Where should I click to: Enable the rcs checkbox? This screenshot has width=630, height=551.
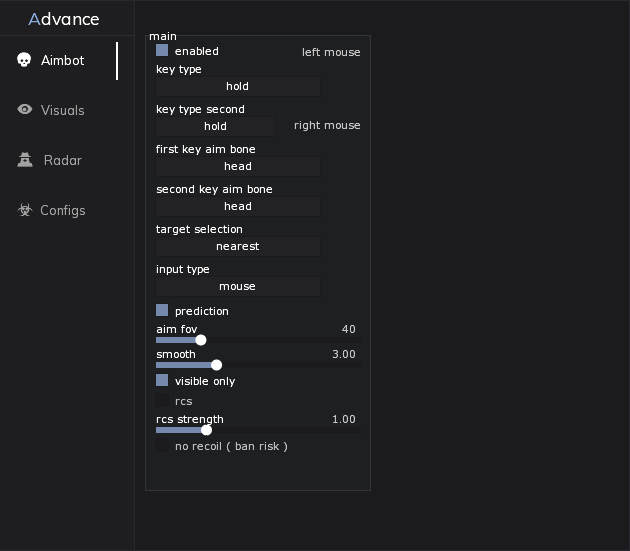(x=162, y=401)
